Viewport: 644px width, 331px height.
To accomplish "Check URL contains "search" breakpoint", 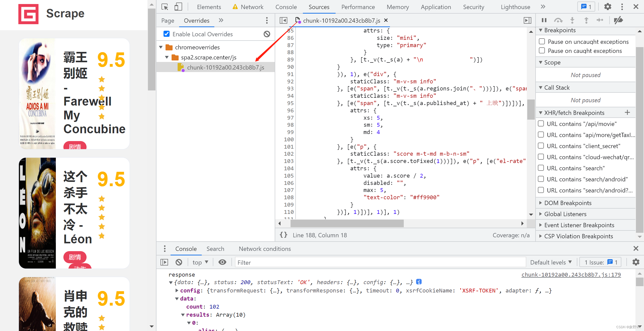I will 541,168.
